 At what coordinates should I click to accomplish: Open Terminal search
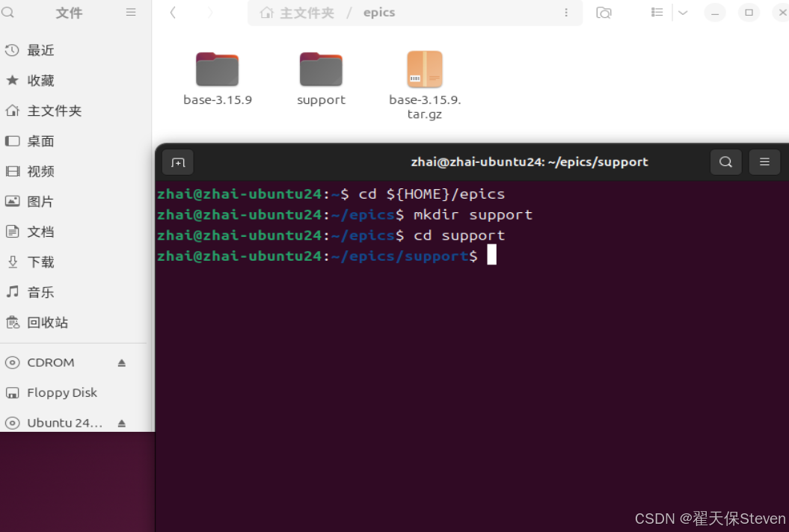[x=725, y=162]
